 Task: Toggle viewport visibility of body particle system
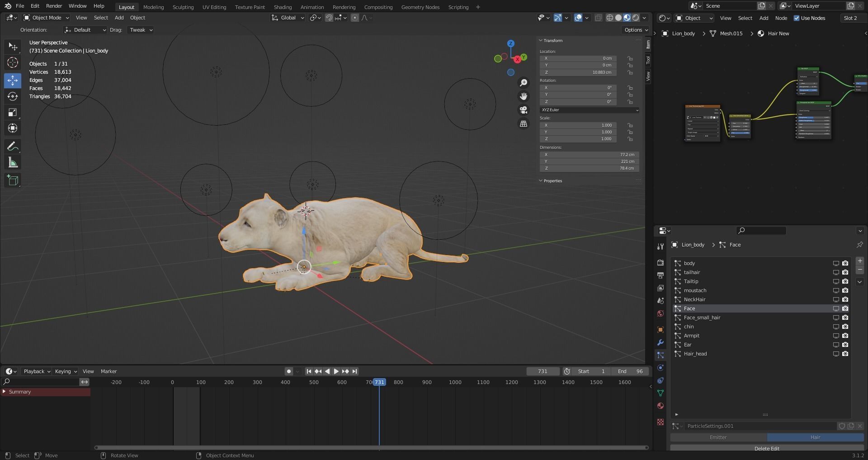(836, 263)
